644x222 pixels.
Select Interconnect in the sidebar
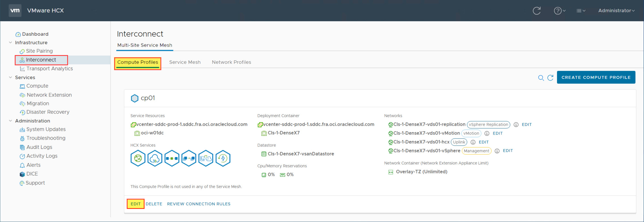(41, 60)
